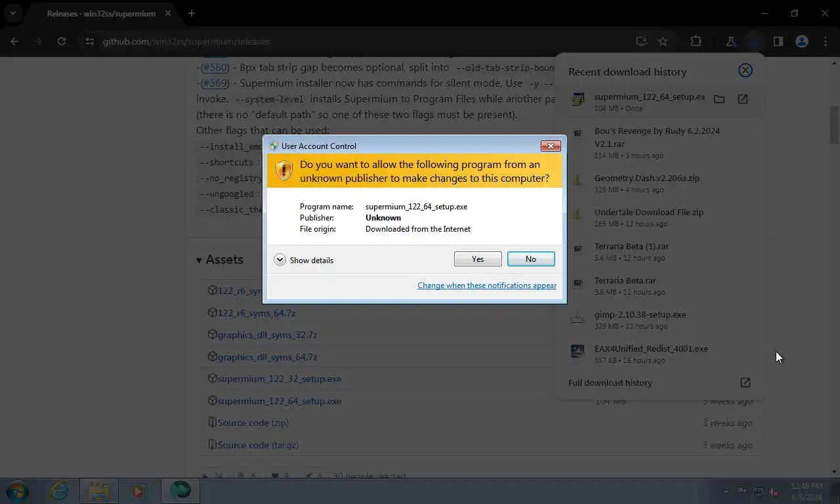Click the Geometry.Dash zip folder icon
The width and height of the screenshot is (840, 504).
click(x=577, y=180)
